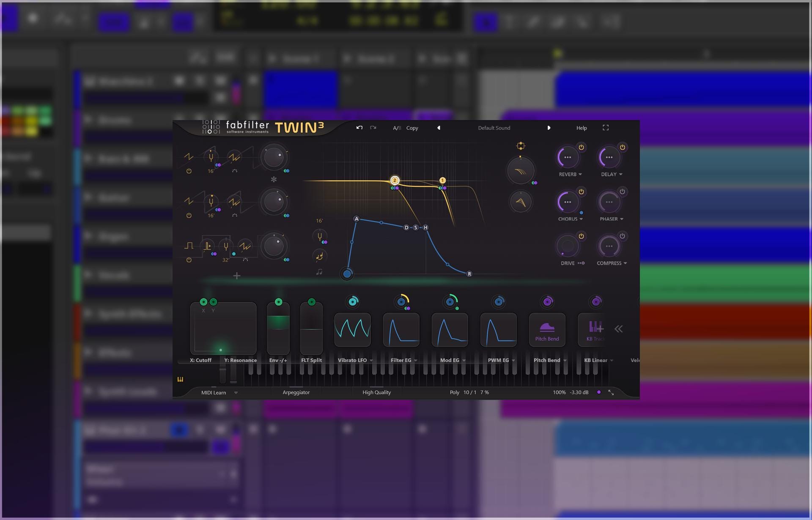Select the Pitch Bend modulation source
812x520 pixels.
547,330
